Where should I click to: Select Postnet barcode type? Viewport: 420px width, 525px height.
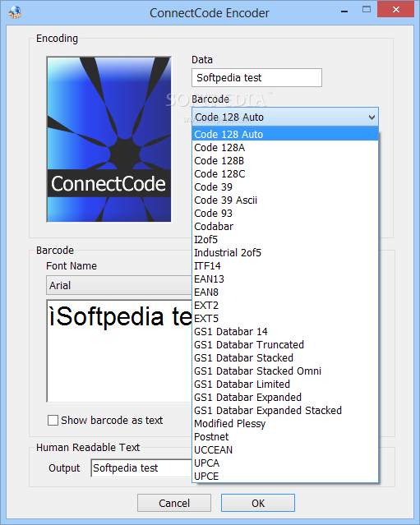tap(285, 436)
